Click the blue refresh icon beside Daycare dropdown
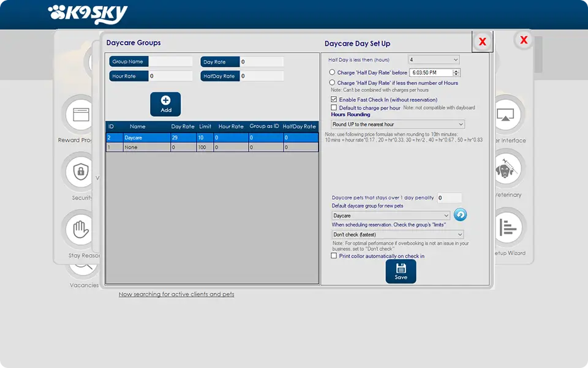 460,215
